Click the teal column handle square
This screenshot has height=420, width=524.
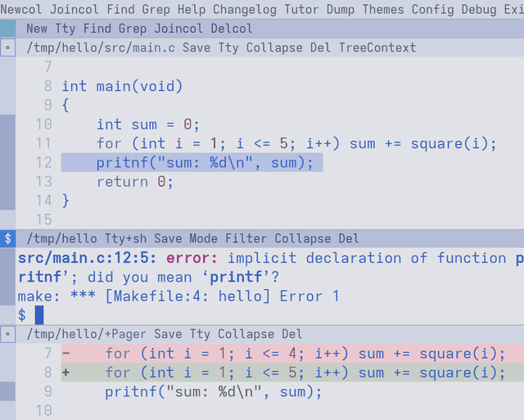click(7, 29)
